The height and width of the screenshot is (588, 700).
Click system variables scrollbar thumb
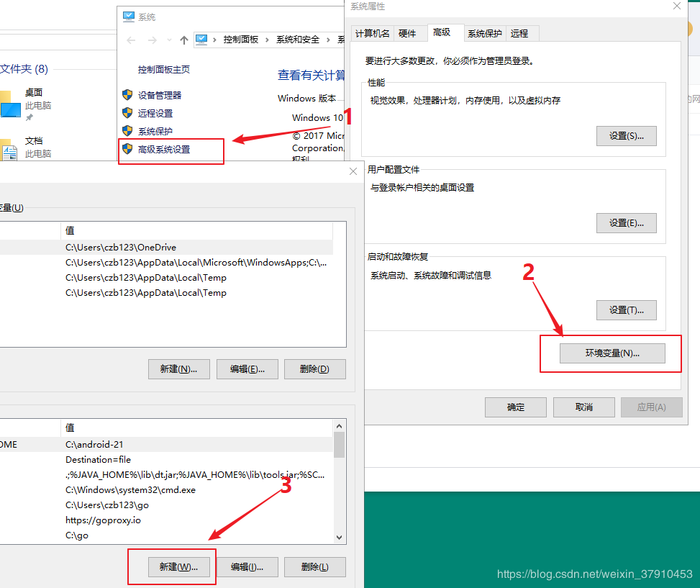point(340,445)
